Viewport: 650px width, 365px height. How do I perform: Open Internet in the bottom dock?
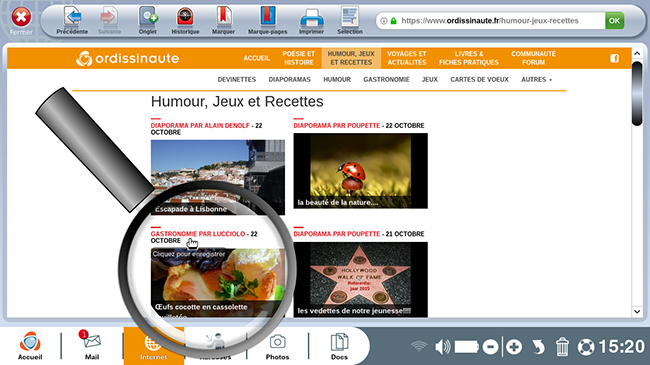point(153,346)
